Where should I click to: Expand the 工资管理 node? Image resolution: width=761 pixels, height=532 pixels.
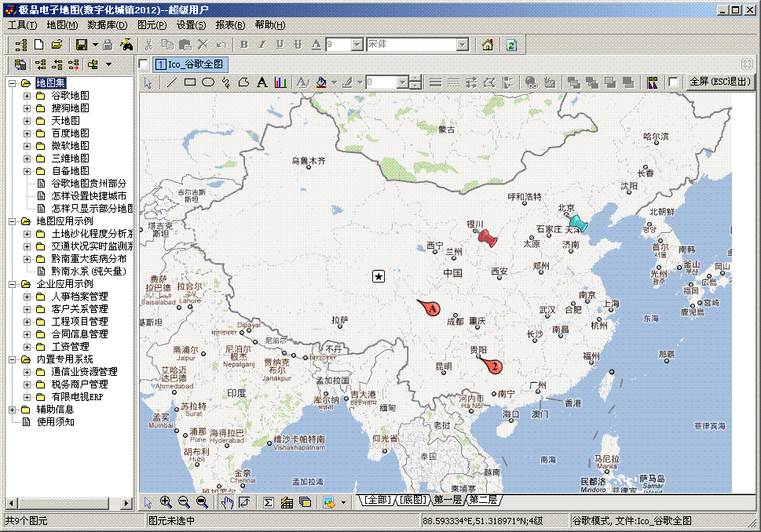tap(27, 347)
